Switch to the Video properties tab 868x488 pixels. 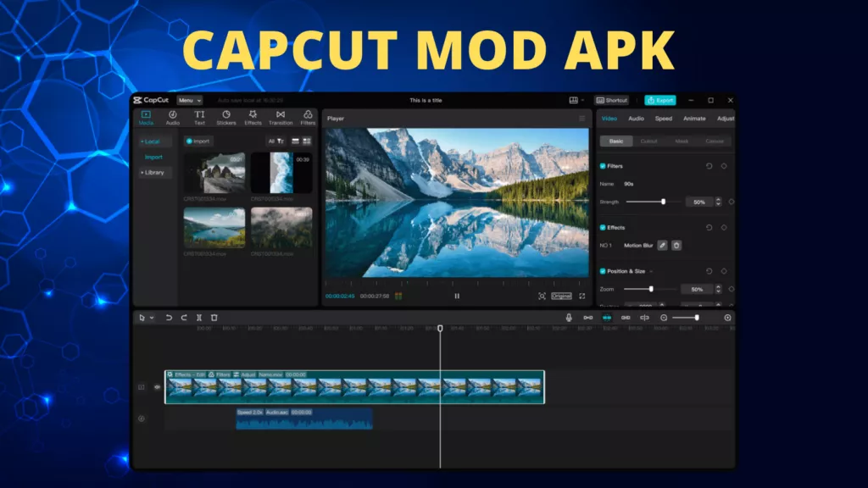click(609, 119)
